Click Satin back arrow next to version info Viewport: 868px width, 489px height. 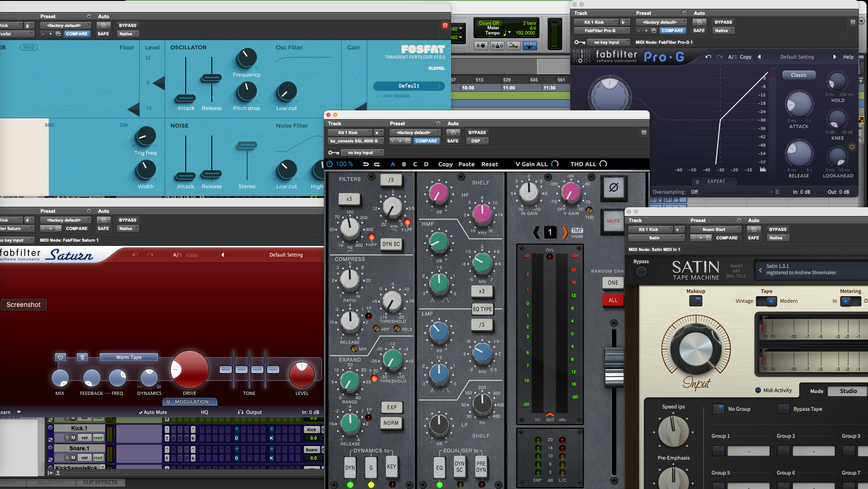coord(760,270)
